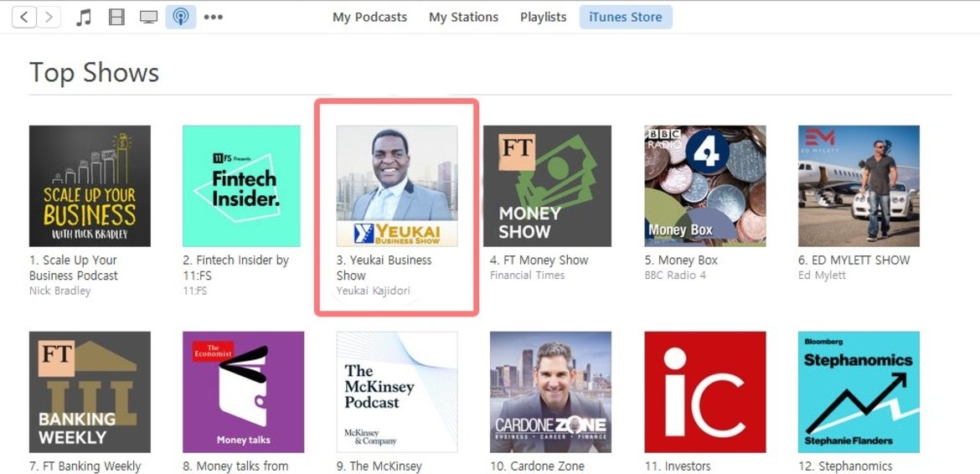This screenshot has height=474, width=980.
Task: Click title '2. Fintech Insider by 11:FS'
Action: point(235,268)
